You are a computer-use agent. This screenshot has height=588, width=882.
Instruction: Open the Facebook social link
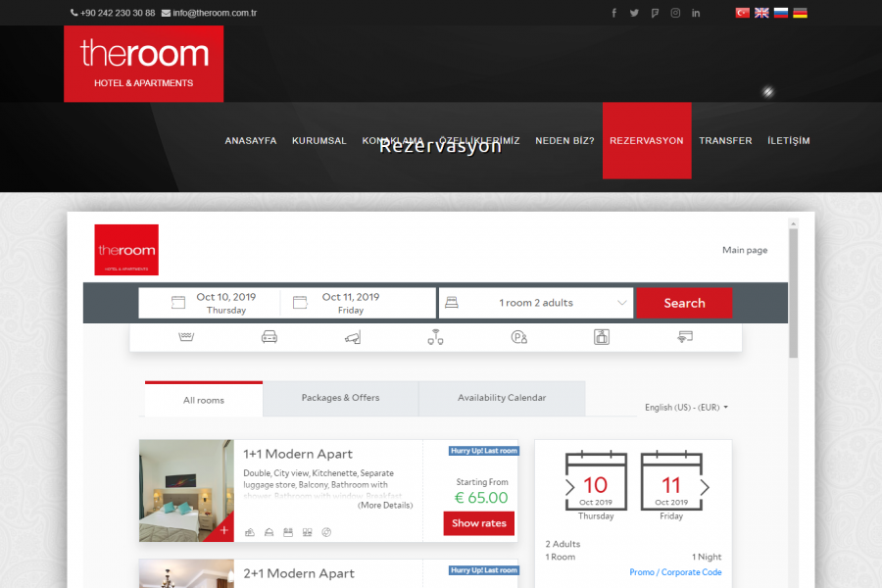coord(614,13)
